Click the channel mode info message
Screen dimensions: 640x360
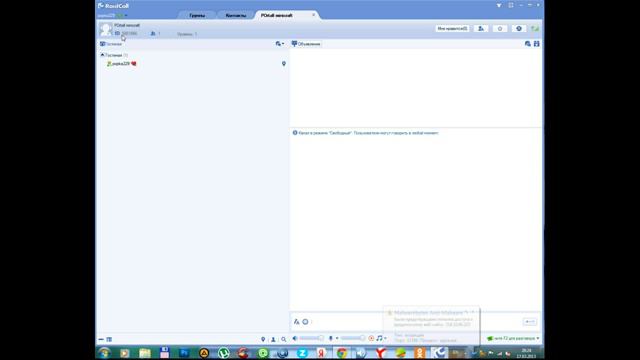point(366,133)
